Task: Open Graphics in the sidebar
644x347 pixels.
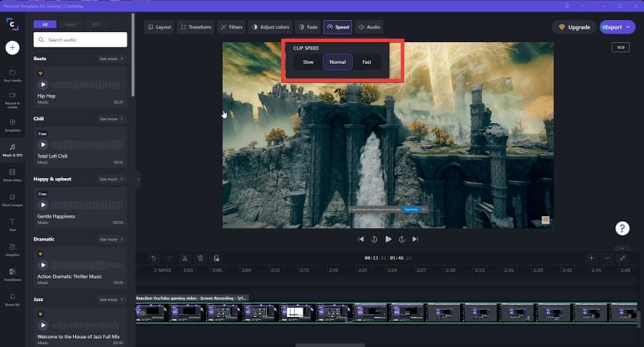Action: [12, 250]
